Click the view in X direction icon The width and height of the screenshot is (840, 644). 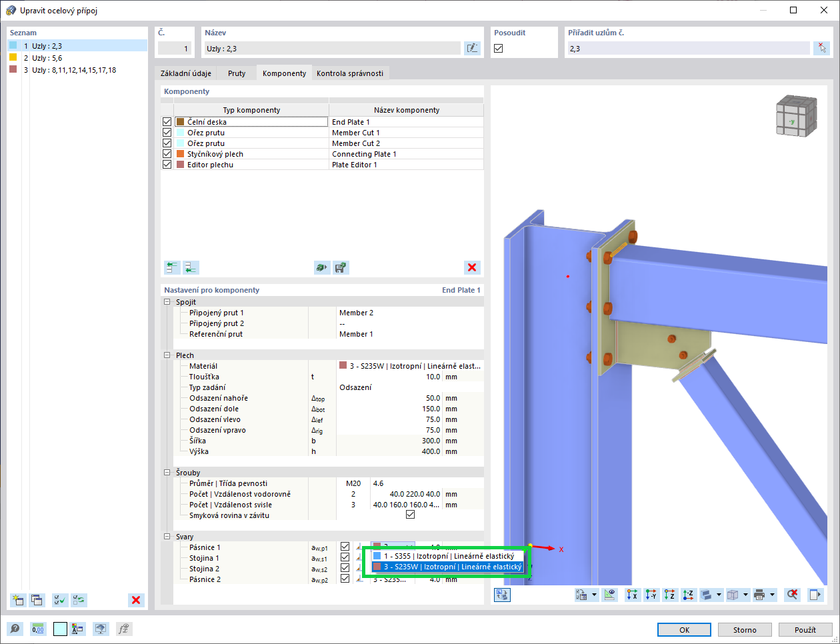(x=632, y=595)
